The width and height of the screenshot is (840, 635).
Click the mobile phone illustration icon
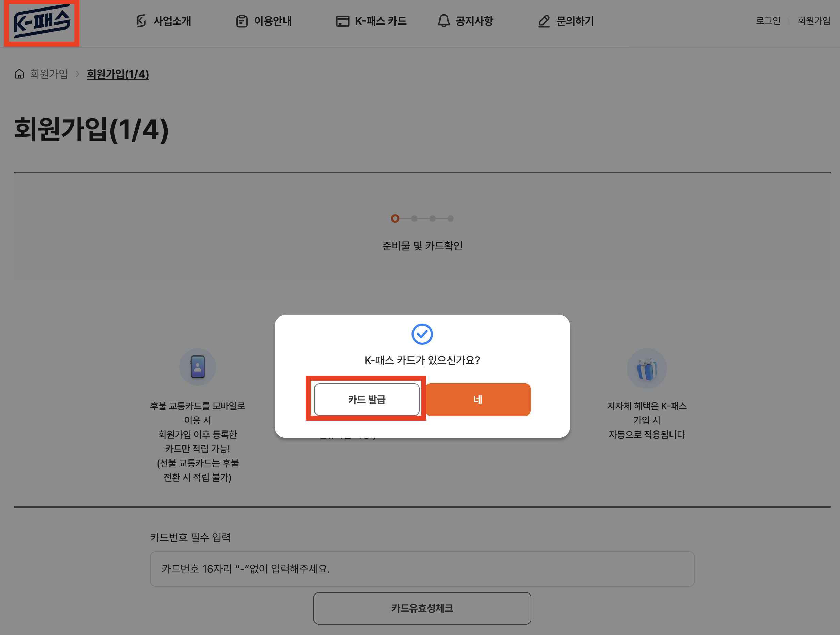tap(197, 367)
